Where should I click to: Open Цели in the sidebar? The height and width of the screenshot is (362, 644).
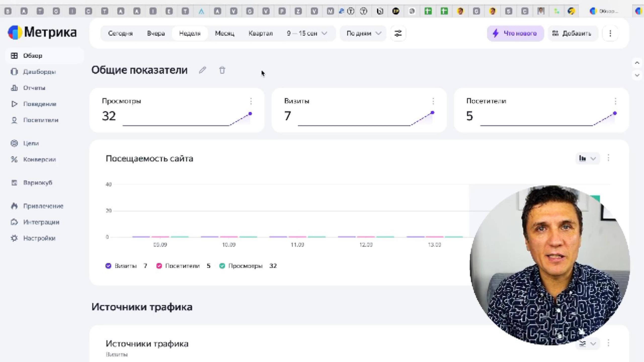pyautogui.click(x=31, y=143)
